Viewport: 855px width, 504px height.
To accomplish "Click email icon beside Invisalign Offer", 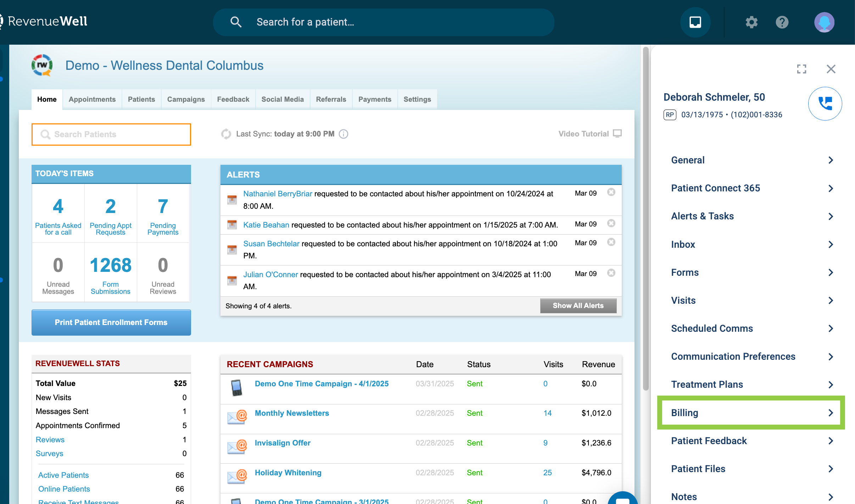I will pyautogui.click(x=237, y=447).
